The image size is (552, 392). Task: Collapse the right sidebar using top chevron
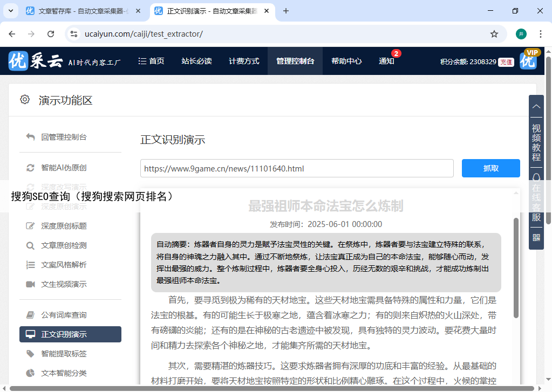coord(536,107)
